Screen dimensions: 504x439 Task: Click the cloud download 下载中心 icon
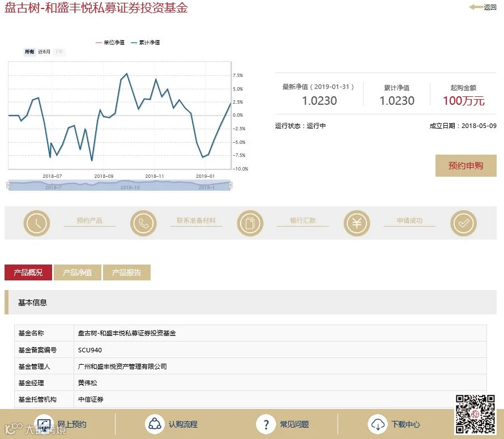point(377,424)
